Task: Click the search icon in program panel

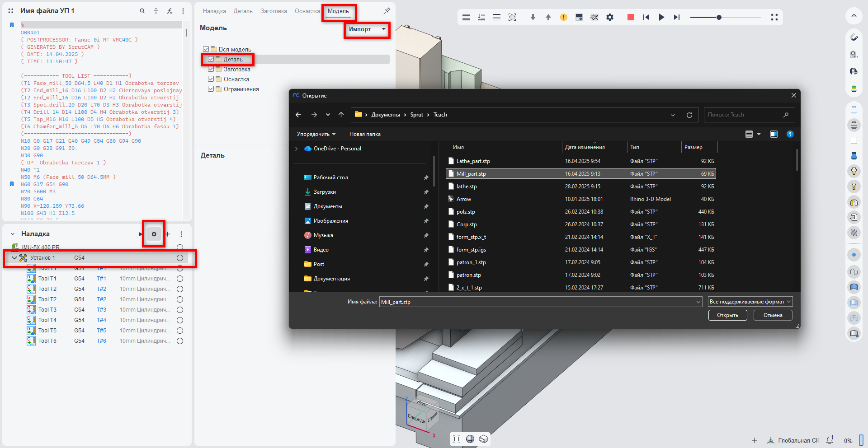Action: 142,11
